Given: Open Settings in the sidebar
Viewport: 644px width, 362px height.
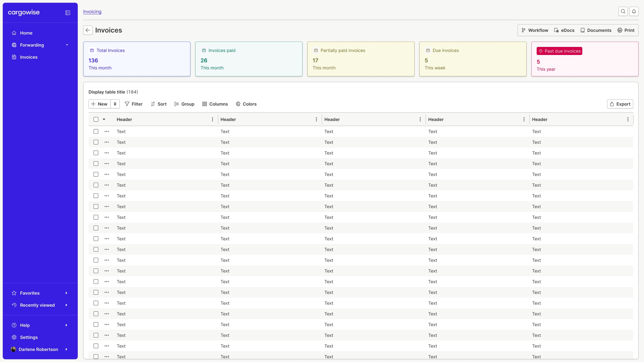Looking at the screenshot, I should pyautogui.click(x=40, y=337).
